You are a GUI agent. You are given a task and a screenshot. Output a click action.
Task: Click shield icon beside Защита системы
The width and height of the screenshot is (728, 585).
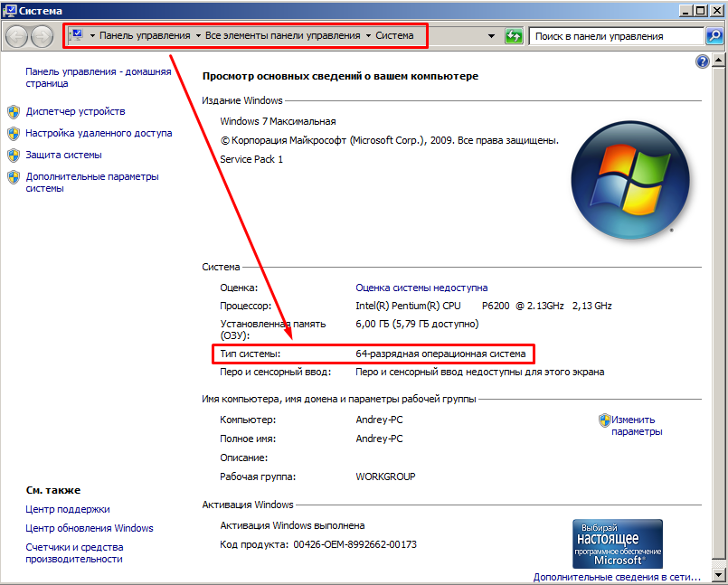(14, 156)
